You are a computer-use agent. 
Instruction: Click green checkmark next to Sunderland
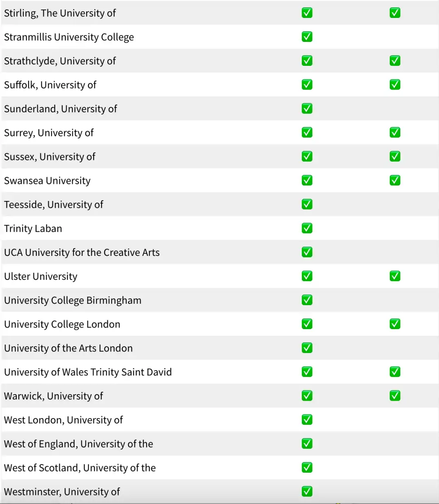(x=307, y=109)
